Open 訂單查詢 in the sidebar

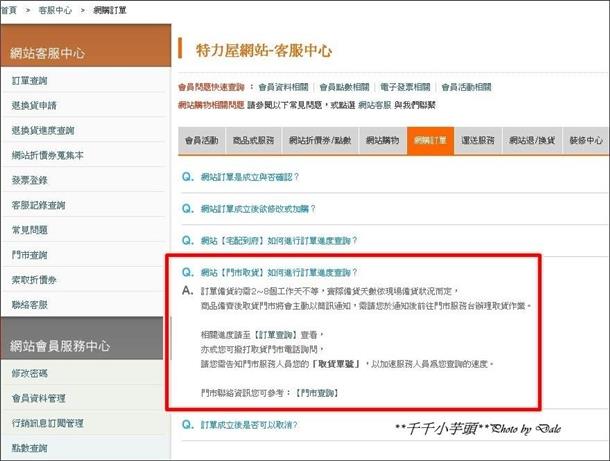30,81
